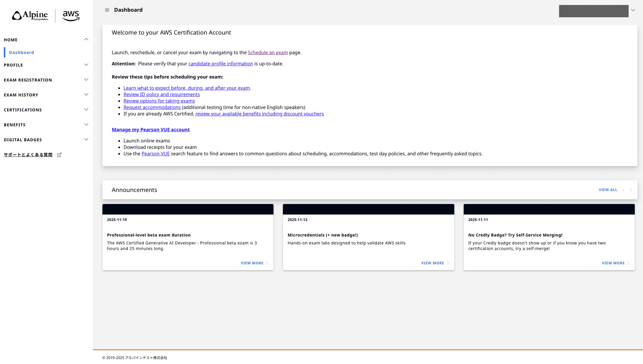Image resolution: width=643 pixels, height=364 pixels.
Task: Expand the DIGITAL BADGES section
Action: 46,140
